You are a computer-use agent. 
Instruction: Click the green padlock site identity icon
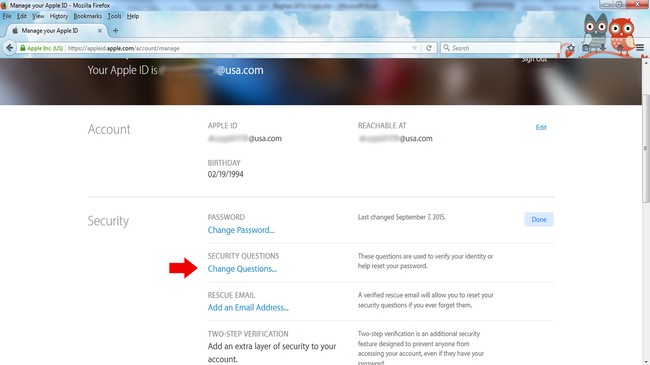tap(22, 48)
